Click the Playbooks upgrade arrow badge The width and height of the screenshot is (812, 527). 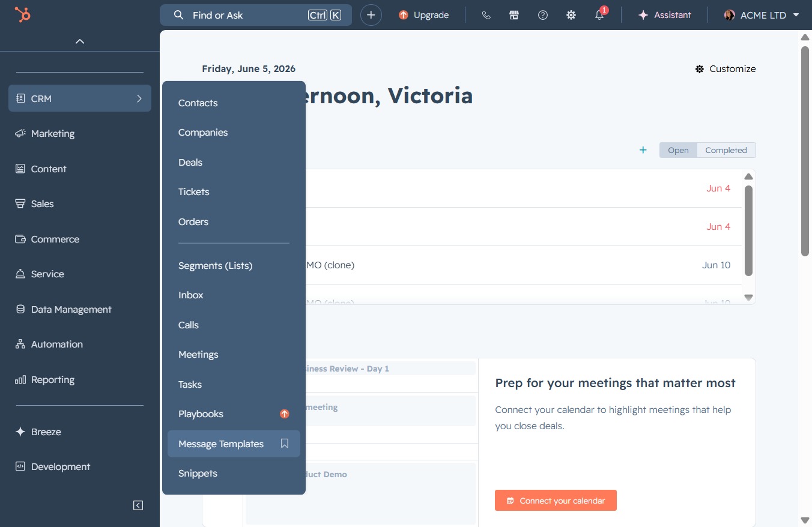(x=285, y=414)
